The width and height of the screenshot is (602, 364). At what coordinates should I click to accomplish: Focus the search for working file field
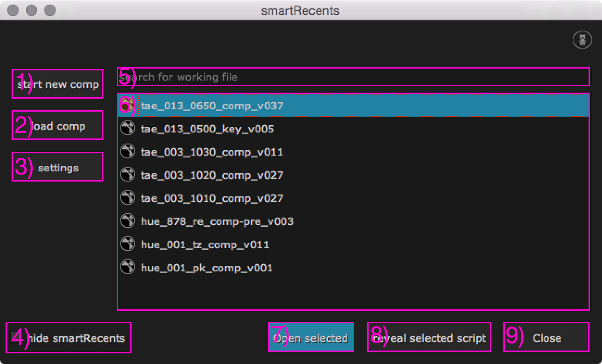pos(353,77)
